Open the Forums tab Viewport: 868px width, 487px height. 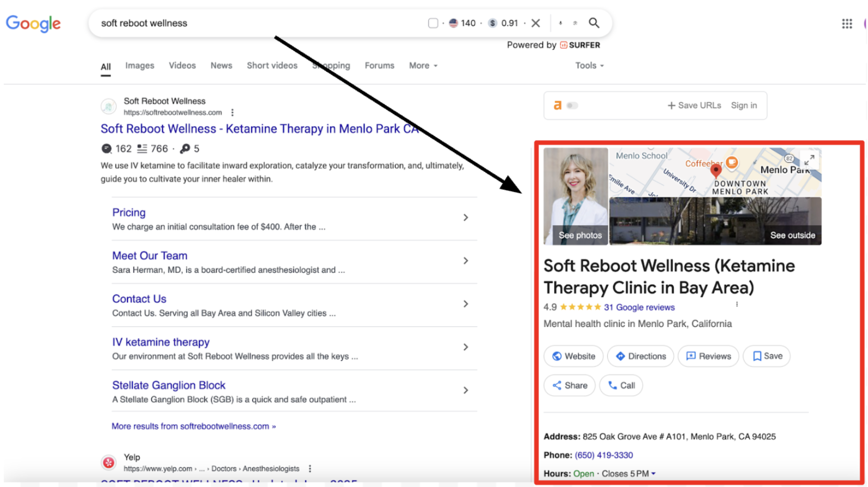(x=379, y=66)
